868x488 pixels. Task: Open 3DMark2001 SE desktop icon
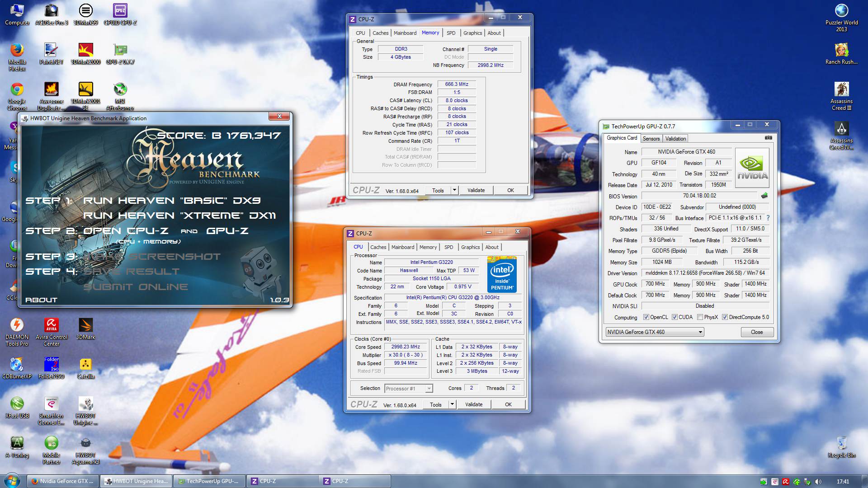point(85,96)
